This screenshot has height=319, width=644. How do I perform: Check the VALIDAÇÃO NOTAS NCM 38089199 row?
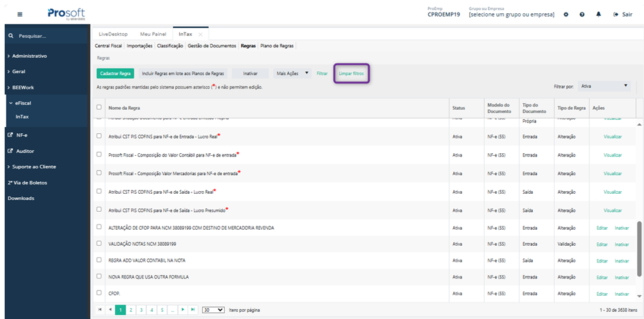(x=99, y=244)
